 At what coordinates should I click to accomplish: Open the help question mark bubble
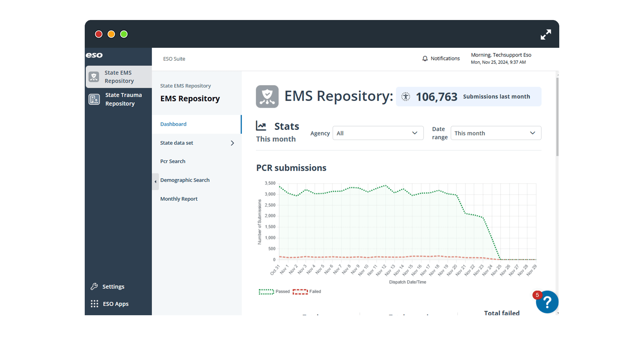[547, 302]
